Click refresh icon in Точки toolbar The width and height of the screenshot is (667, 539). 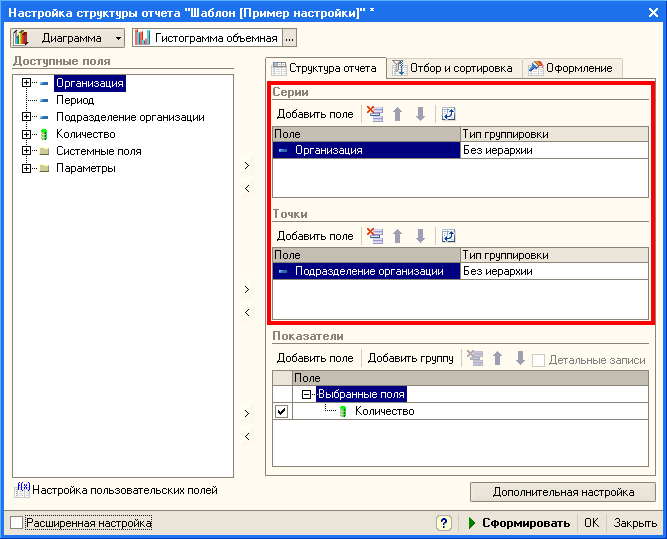point(448,236)
